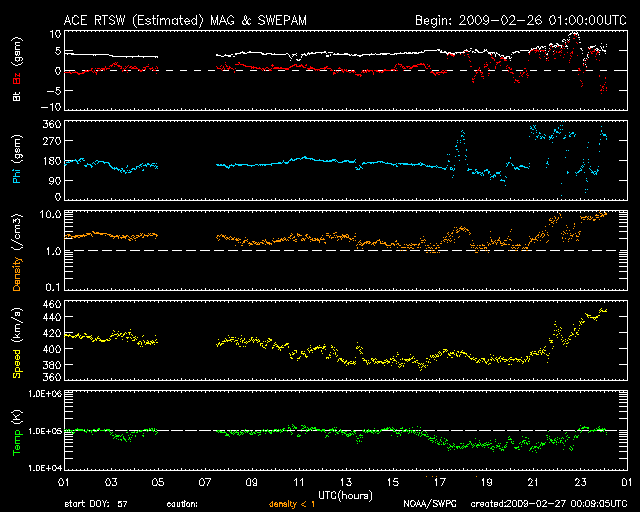Click the 1.0E+04 tick on the Temp axis
Image resolution: width=640 pixels, height=512 pixels.
[45, 468]
